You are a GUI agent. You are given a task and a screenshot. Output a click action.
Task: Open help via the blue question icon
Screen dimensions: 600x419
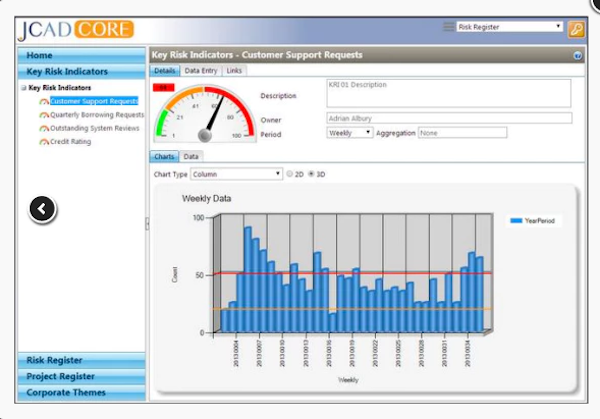tap(578, 55)
